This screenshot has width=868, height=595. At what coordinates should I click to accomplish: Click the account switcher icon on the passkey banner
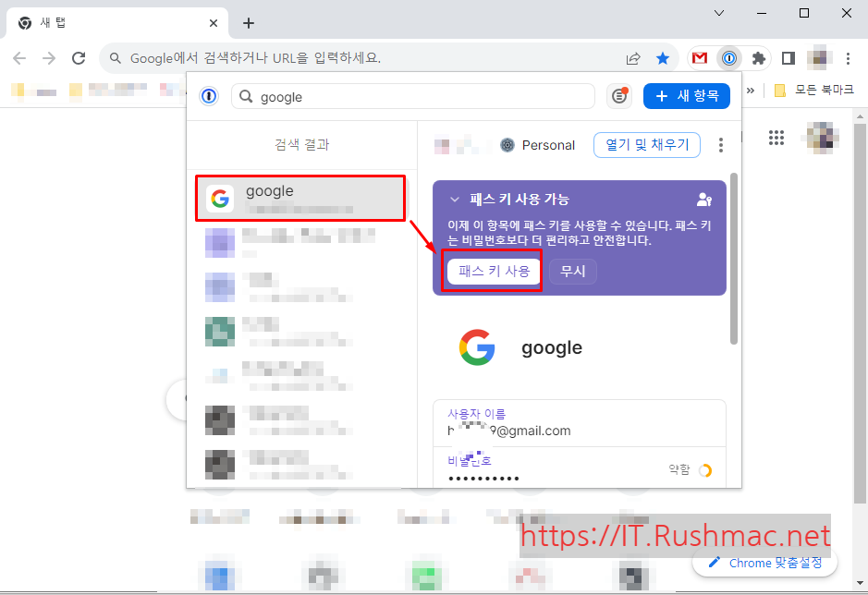coord(703,199)
